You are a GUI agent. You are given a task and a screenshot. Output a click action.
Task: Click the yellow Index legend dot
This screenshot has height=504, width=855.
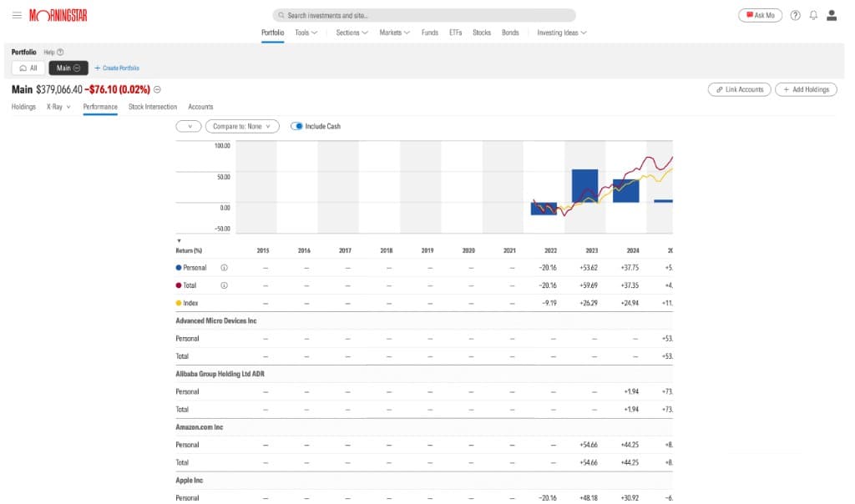pyautogui.click(x=179, y=303)
